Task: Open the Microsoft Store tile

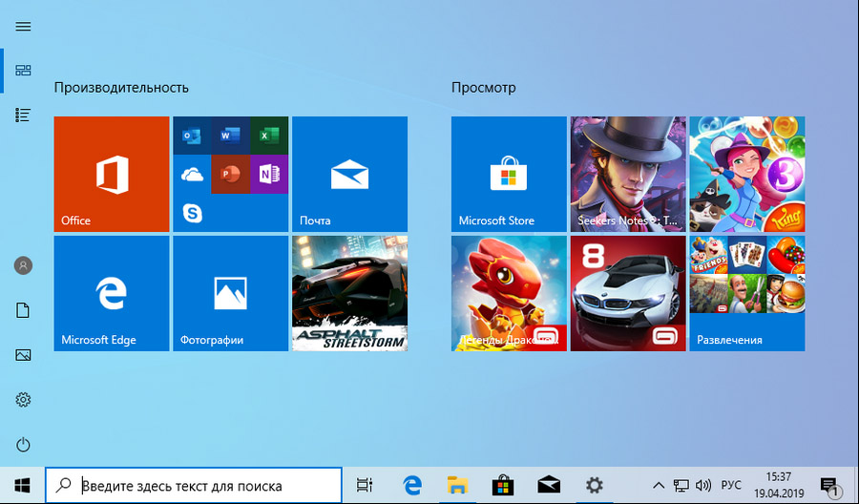Action: pos(509,174)
